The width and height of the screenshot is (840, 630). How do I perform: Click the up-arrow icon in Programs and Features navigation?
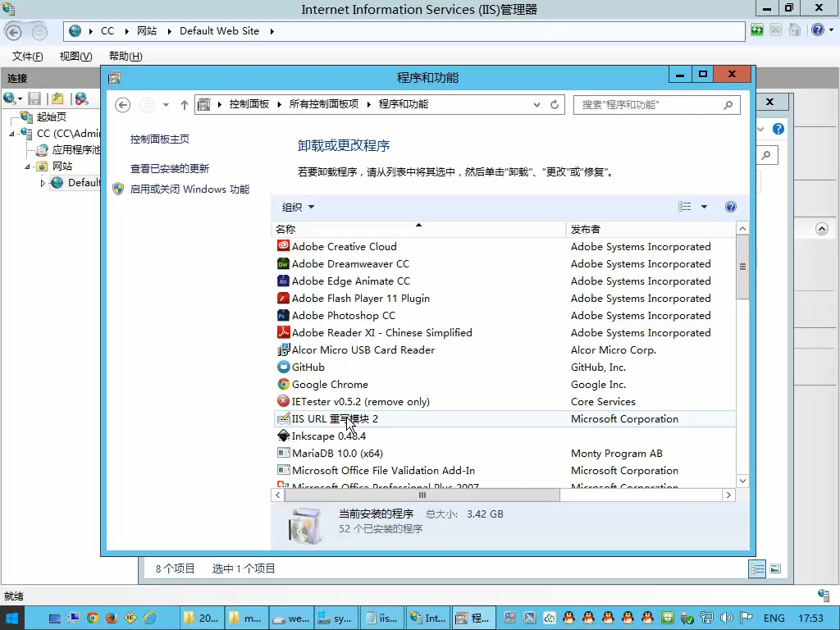185,105
